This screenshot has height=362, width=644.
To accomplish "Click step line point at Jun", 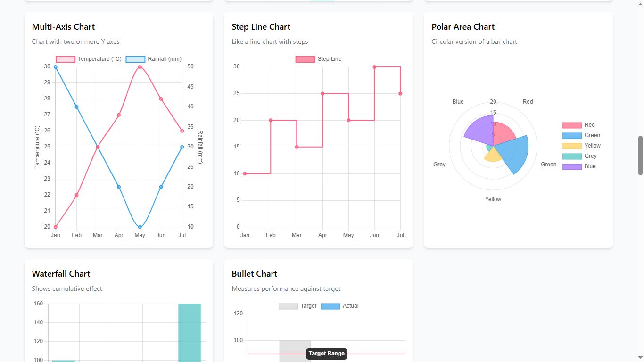I will pos(374,67).
